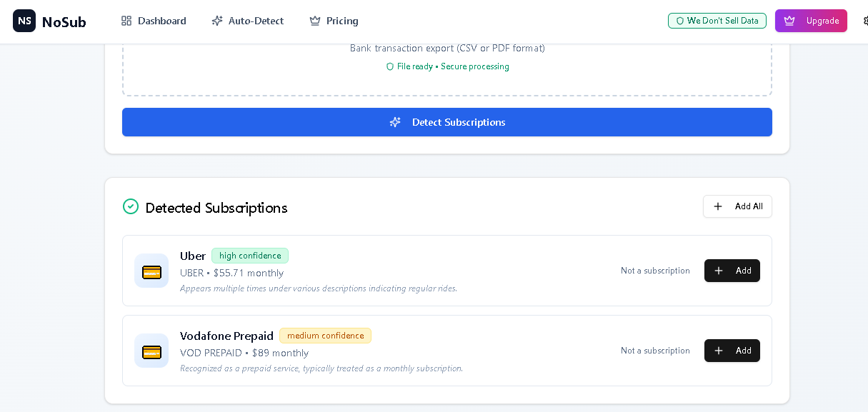Viewport: 868px width, 412px height.
Task: Click the We Don't Sell Data badge
Action: click(x=717, y=21)
